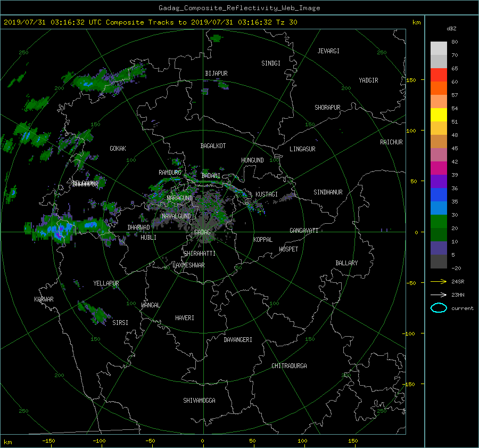Click the CHITRADURGA city label
The height and width of the screenshot is (448, 479).
(289, 366)
